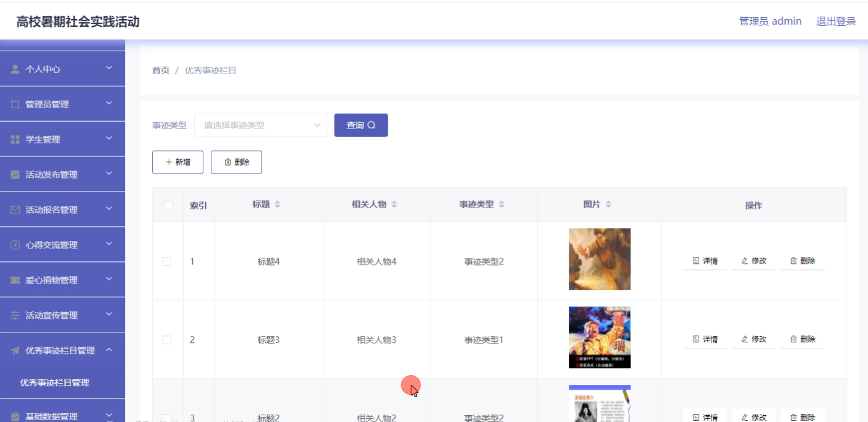Viewport: 868px width, 422px height.
Task: Click the 学生管理 grid icon
Action: tap(15, 140)
